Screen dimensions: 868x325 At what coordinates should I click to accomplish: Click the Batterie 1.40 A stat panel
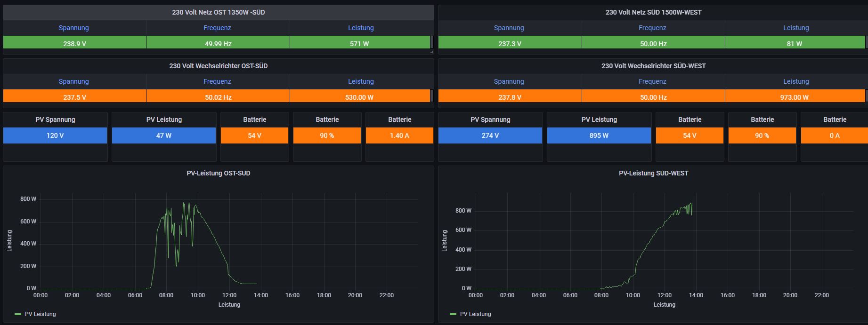[x=399, y=135]
